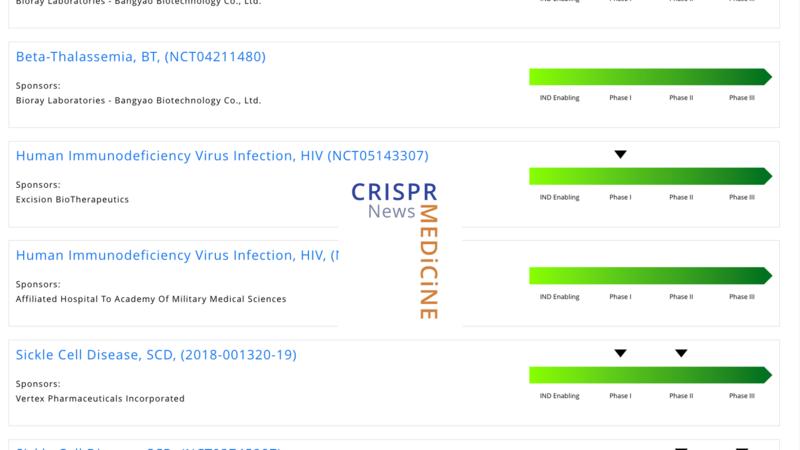Screen dimensions: 800x450
Task: Click Bioray Laboratories sponsor text under Beta-Thalassemia
Action: click(138, 101)
